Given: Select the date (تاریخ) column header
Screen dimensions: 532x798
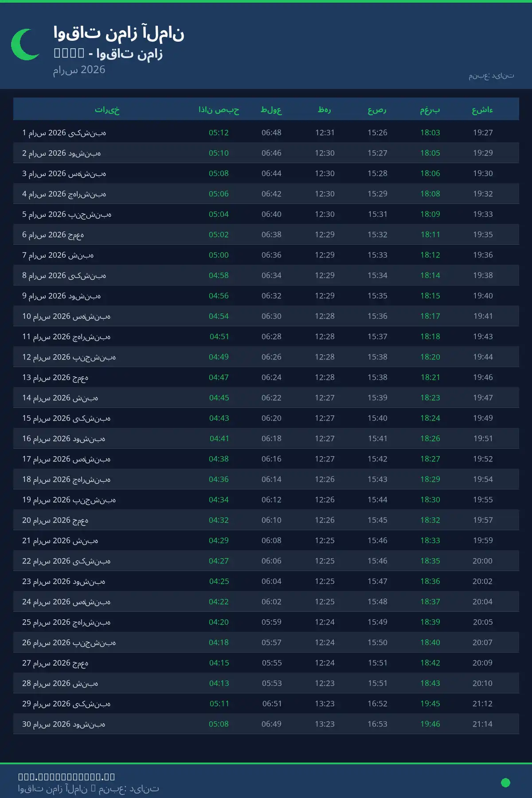Looking at the screenshot, I should (107, 110).
